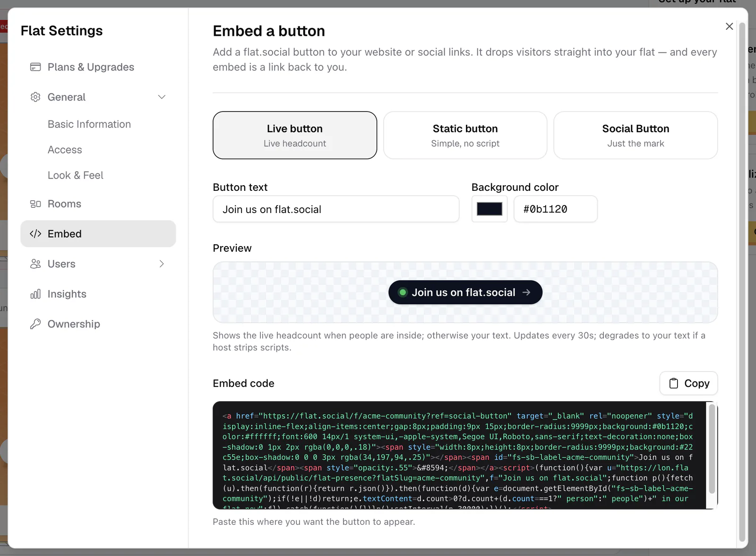Image resolution: width=756 pixels, height=556 pixels.
Task: Click the embed code scrollbar
Action: tap(712, 449)
